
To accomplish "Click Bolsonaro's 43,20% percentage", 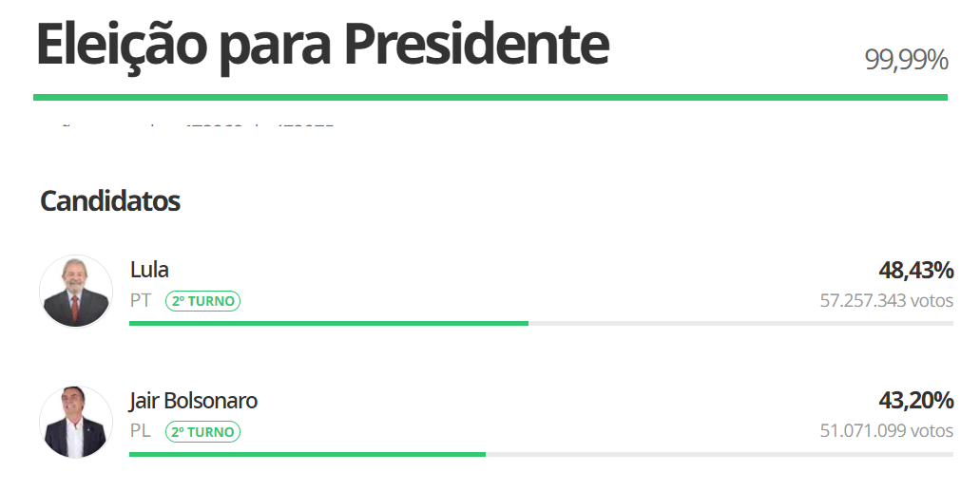I will 915,401.
